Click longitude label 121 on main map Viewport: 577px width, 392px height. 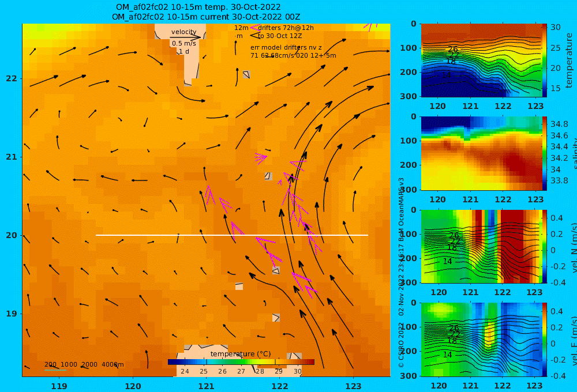pos(207,386)
